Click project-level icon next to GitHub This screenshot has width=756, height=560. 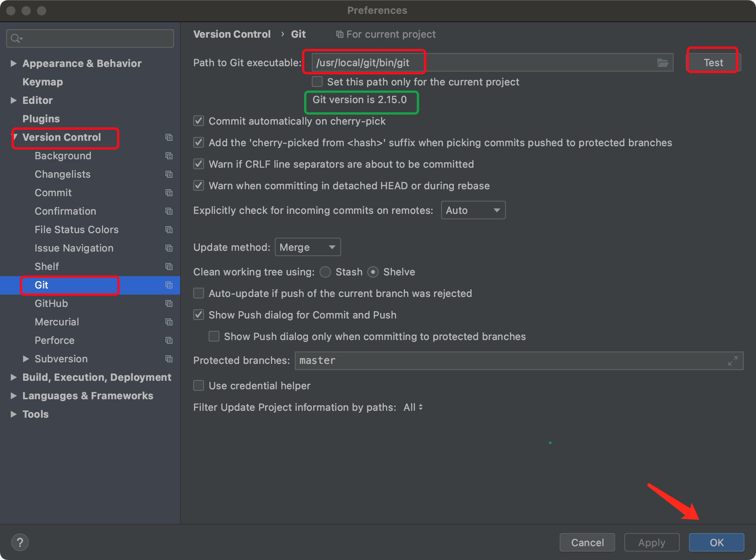tap(169, 303)
